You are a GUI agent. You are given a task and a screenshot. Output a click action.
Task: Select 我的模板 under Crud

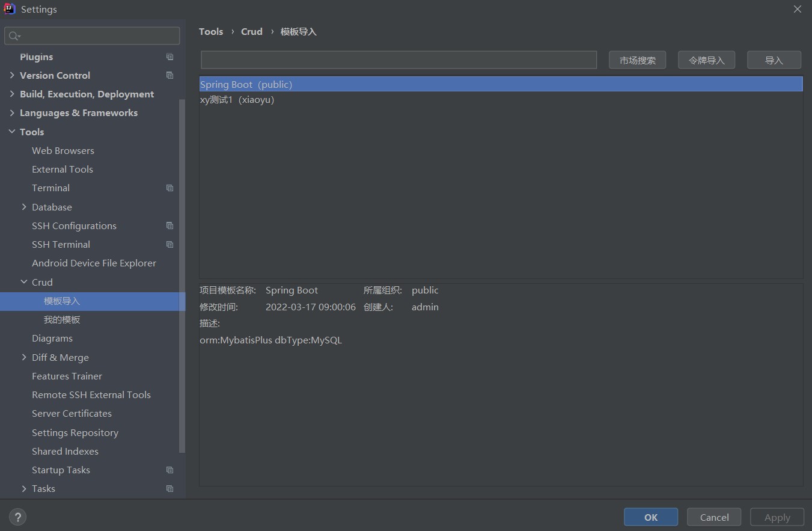(x=62, y=319)
